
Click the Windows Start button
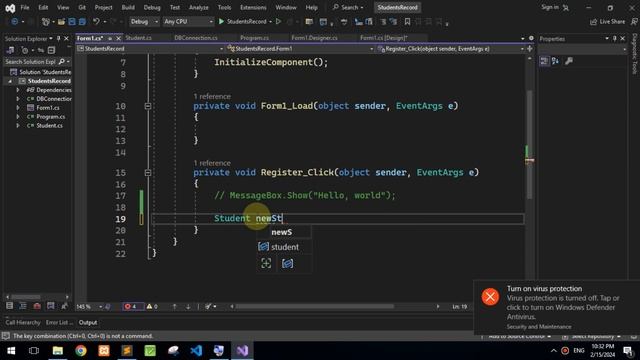11,351
